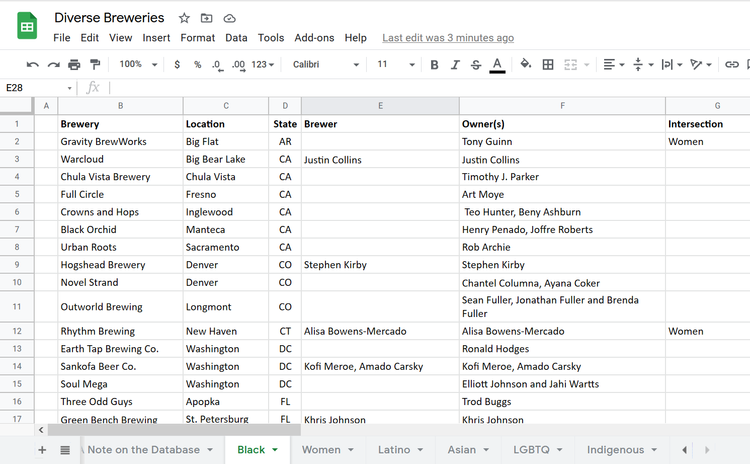Open the last edit version history link
The height and width of the screenshot is (464, 750).
448,38
